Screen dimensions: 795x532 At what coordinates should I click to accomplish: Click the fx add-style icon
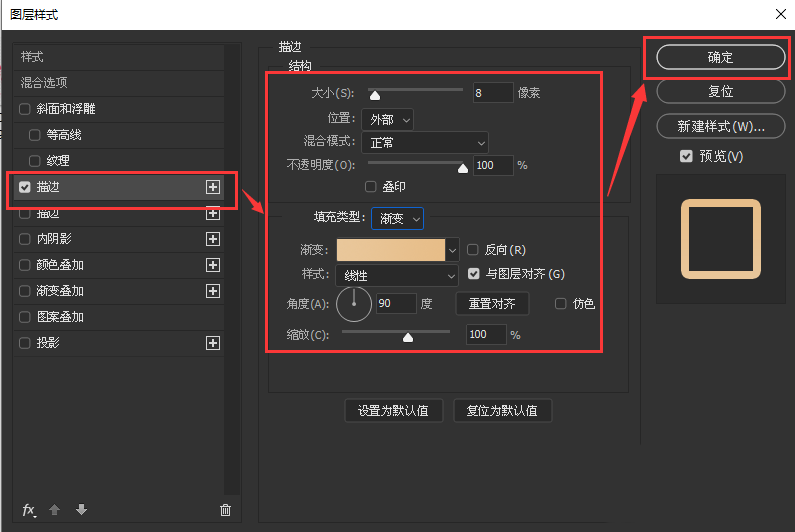[x=29, y=510]
